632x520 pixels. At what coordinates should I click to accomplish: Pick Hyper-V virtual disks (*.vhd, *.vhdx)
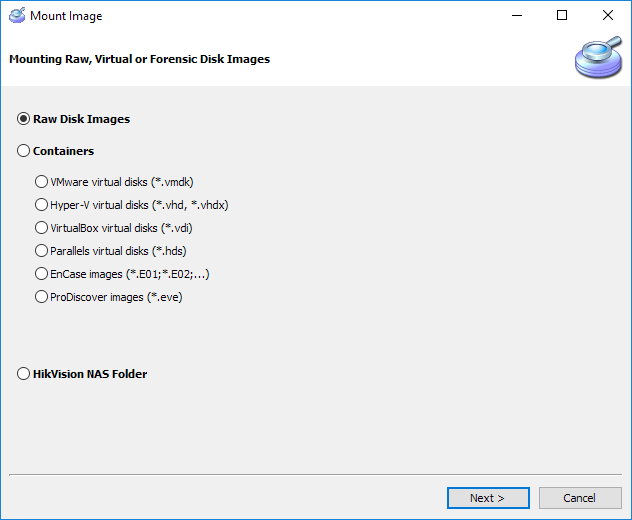(x=131, y=205)
